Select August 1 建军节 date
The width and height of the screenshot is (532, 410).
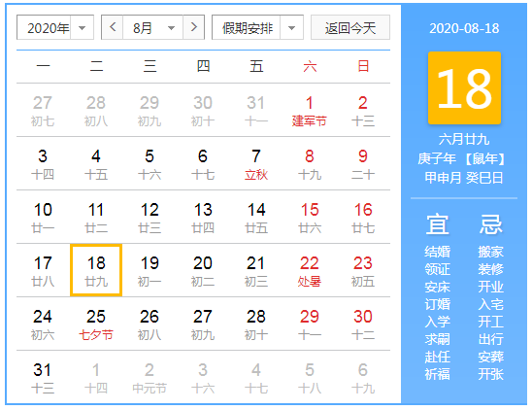309,110
